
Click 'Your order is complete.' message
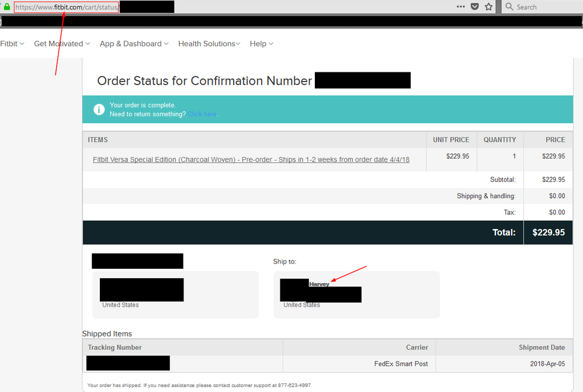point(143,105)
